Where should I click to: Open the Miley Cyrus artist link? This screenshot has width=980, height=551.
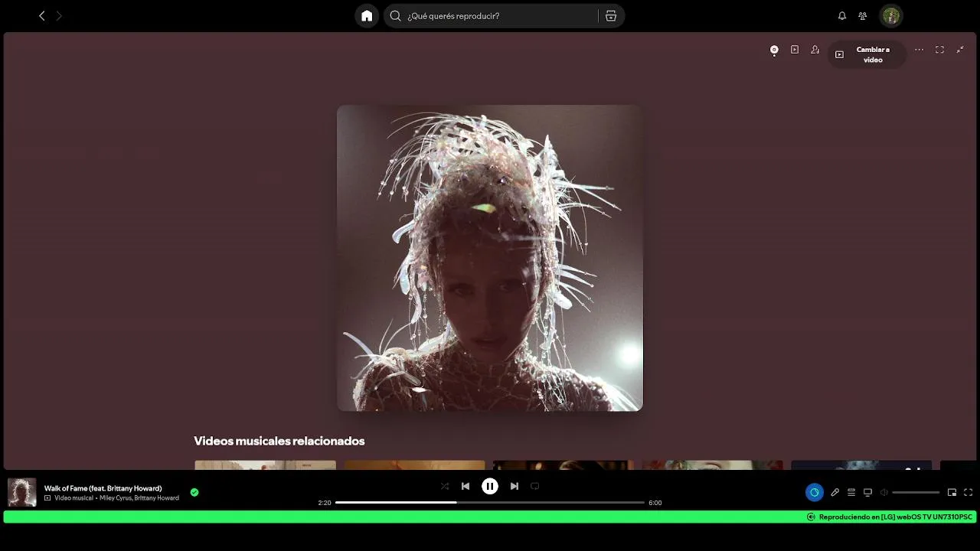point(115,498)
